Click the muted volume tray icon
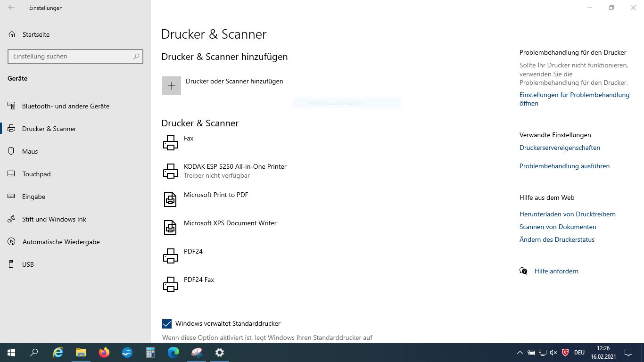Image resolution: width=644 pixels, height=362 pixels. (x=553, y=353)
